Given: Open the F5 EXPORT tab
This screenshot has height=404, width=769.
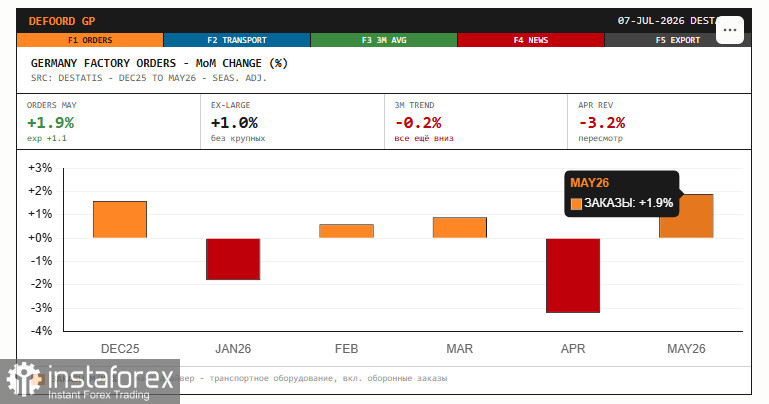Looking at the screenshot, I should point(678,40).
